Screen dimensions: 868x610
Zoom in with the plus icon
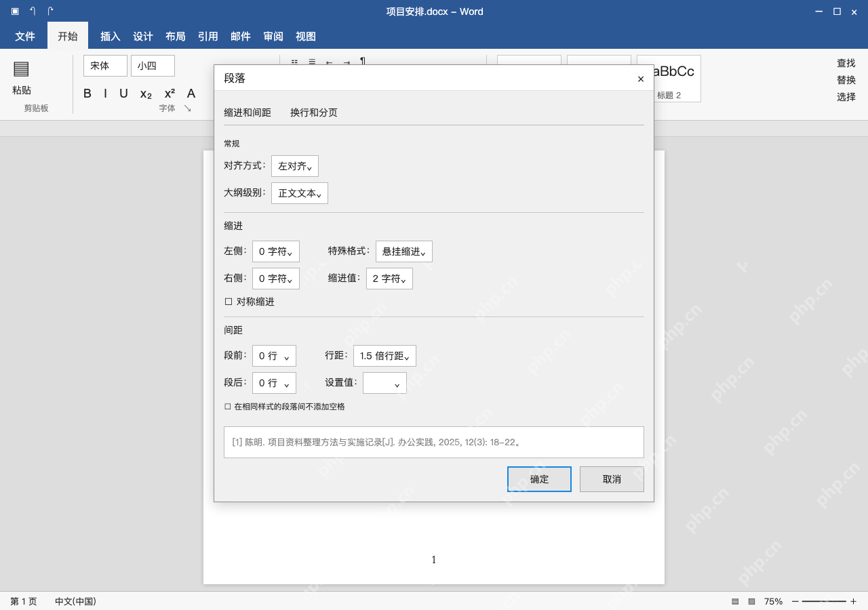coord(853,601)
